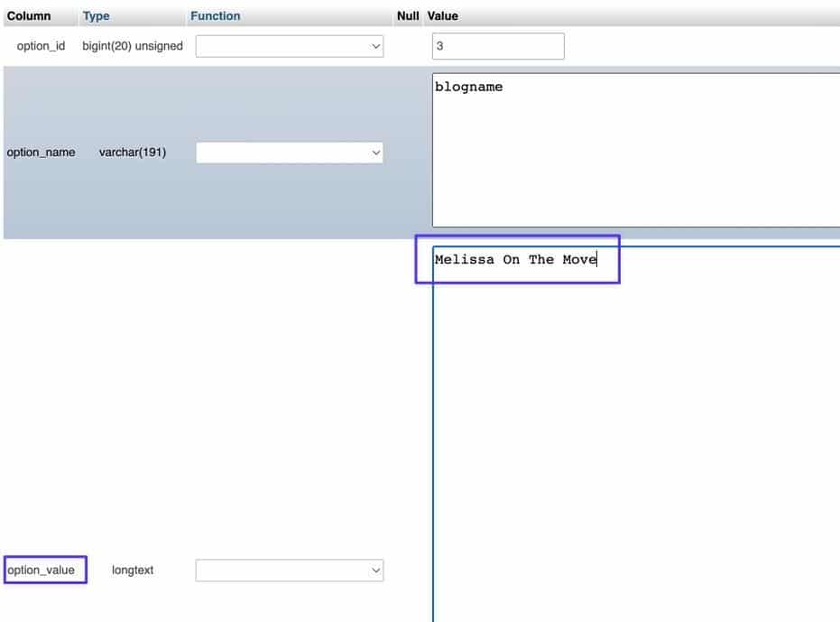
Task: Click the Type column header
Action: pos(95,15)
